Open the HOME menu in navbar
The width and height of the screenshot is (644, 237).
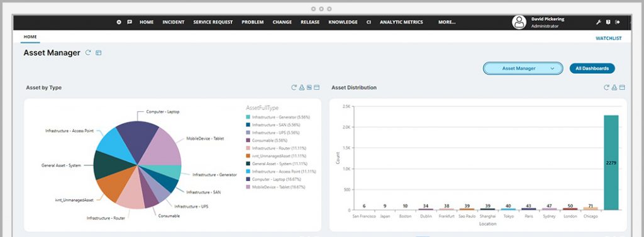pos(147,22)
